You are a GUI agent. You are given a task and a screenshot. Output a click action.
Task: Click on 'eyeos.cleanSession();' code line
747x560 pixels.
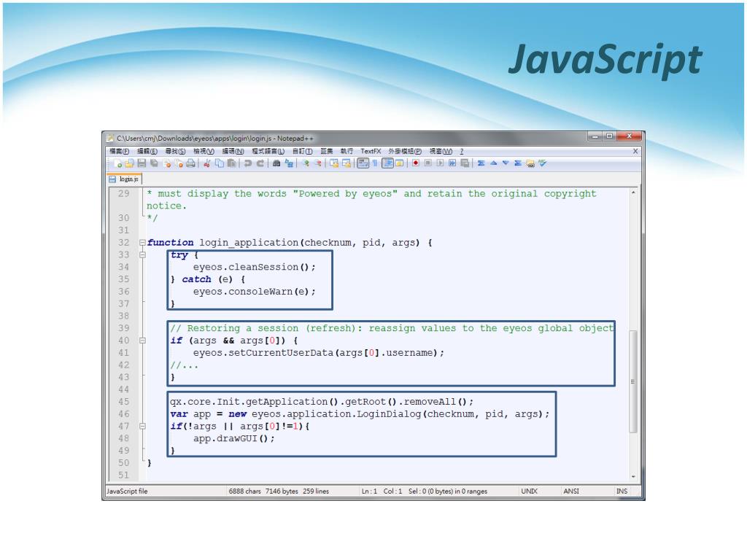[254, 267]
